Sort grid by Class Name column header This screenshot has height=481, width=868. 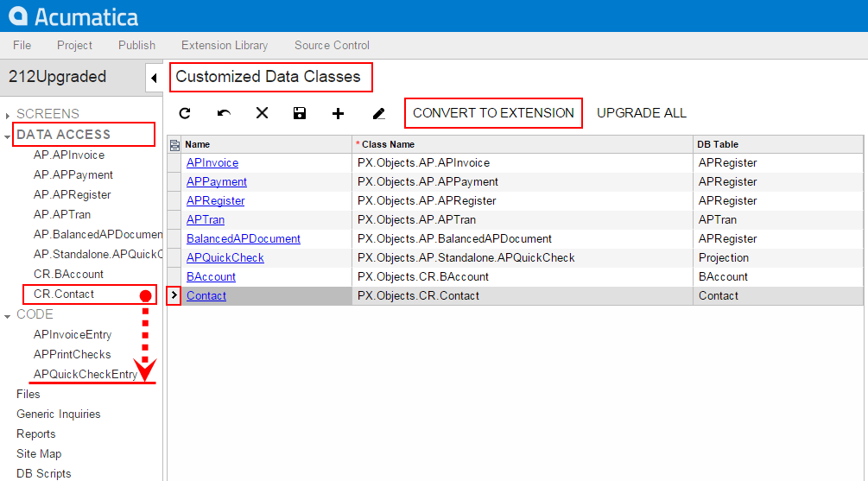pyautogui.click(x=388, y=144)
